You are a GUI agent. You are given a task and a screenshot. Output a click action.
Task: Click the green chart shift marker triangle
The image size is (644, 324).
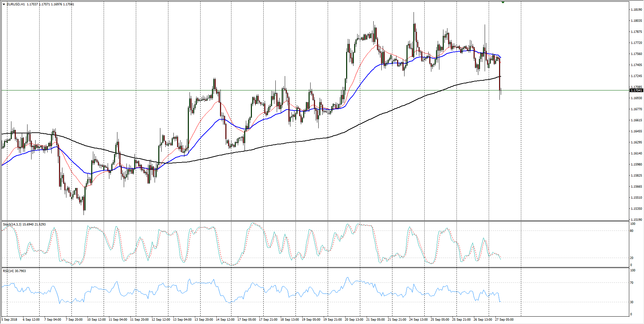503,2
